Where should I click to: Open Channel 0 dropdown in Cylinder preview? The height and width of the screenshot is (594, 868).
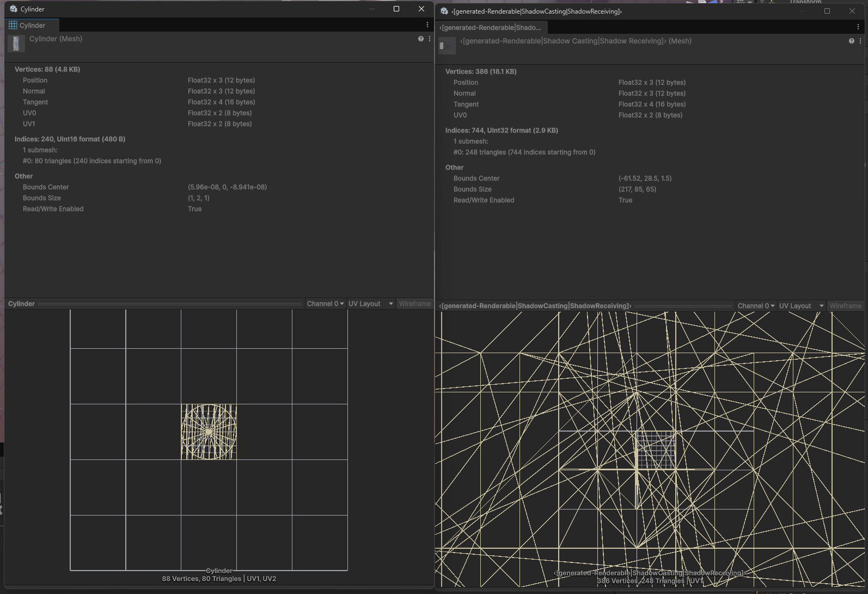(325, 304)
